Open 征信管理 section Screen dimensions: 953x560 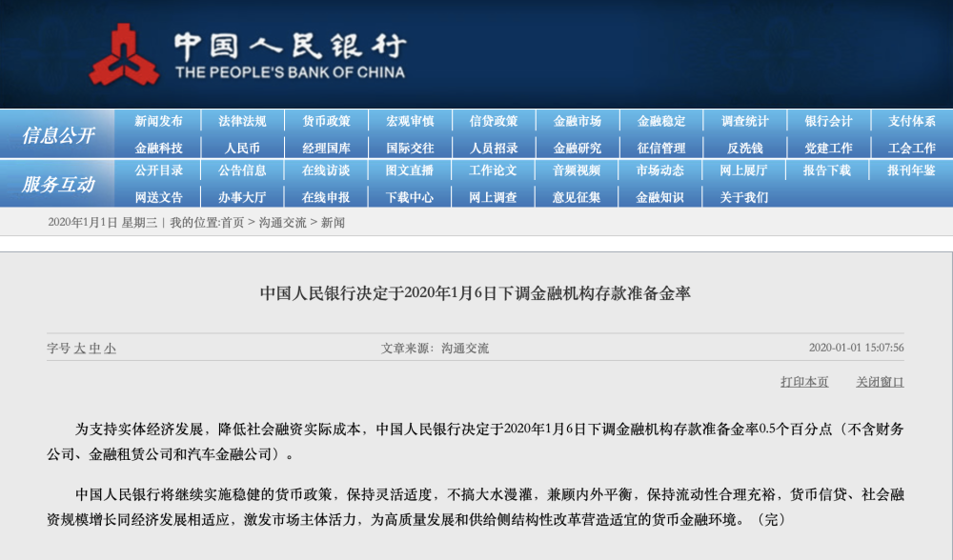(661, 149)
